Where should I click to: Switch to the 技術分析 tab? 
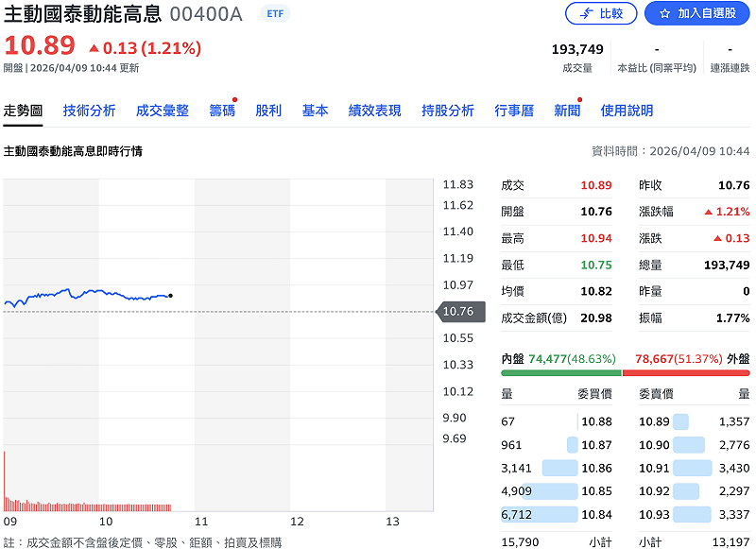89,110
